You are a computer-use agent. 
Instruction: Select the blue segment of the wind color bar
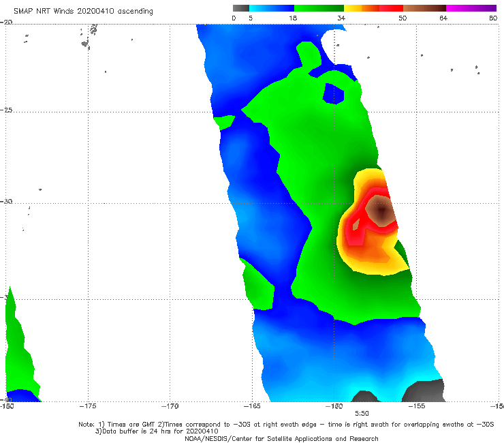click(272, 8)
